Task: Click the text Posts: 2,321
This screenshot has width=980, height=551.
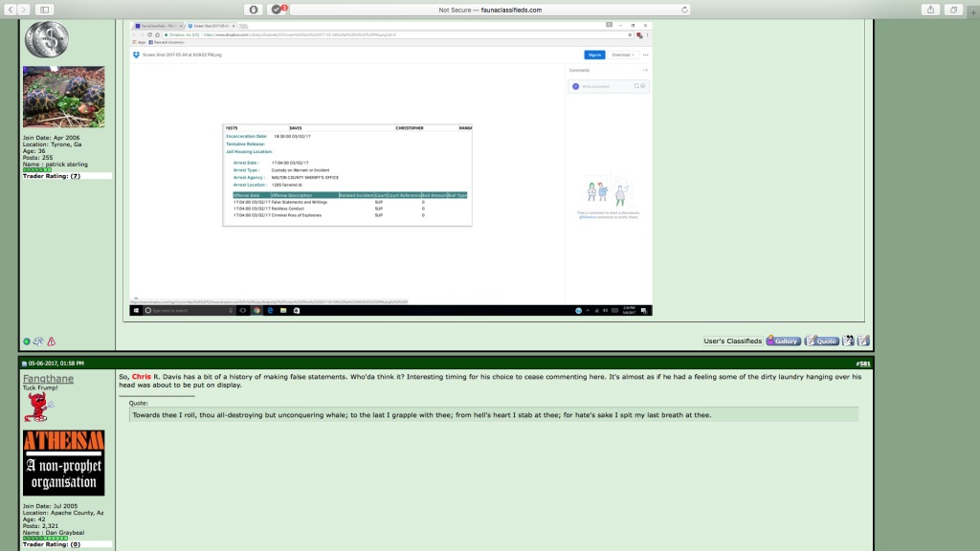Action: click(40, 526)
